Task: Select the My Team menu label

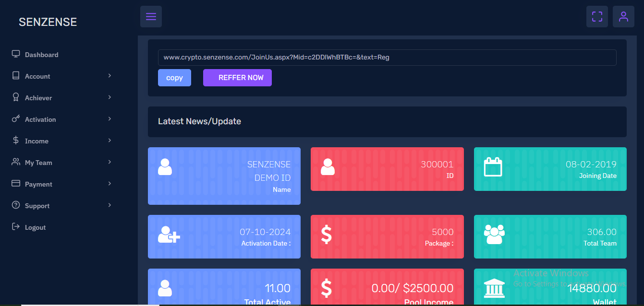Action: pos(38,163)
